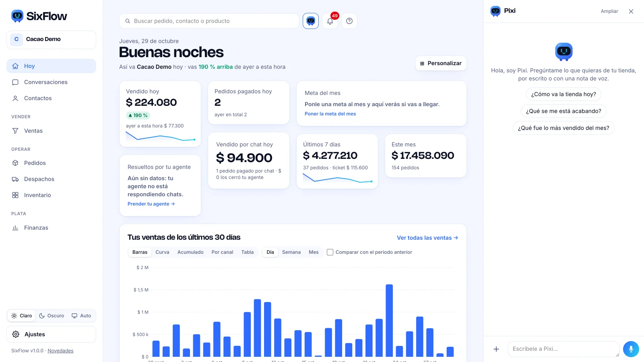Image resolution: width=644 pixels, height=362 pixels.
Task: Open the Pixi assistant icon in top bar
Action: [310, 21]
